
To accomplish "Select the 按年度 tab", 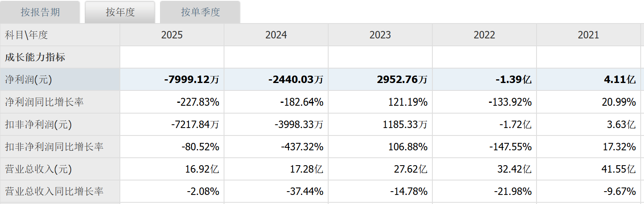I will (x=120, y=12).
